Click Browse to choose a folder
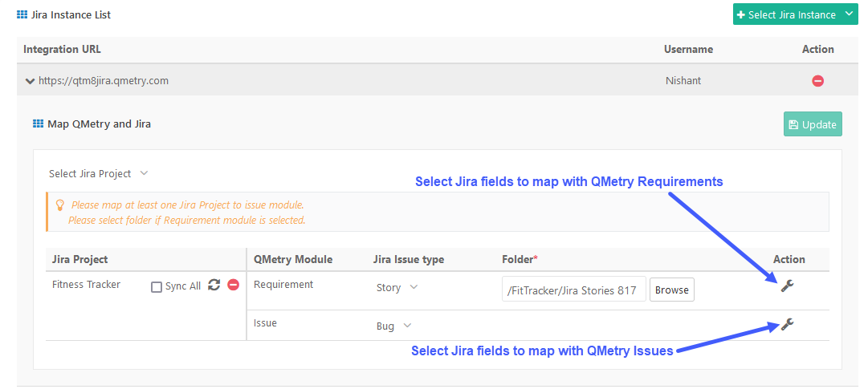Image resolution: width=868 pixels, height=389 pixels. 671,290
